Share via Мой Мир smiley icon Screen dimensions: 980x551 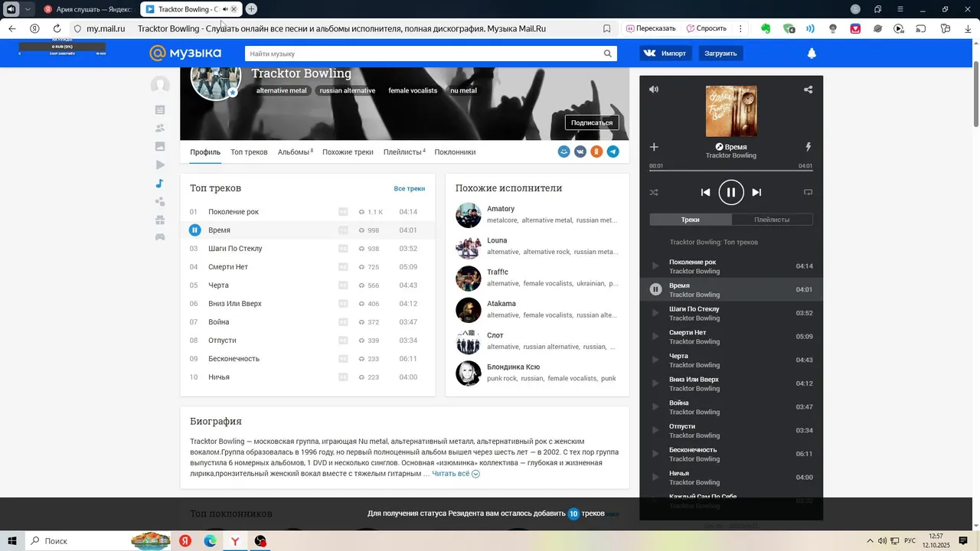pos(564,152)
